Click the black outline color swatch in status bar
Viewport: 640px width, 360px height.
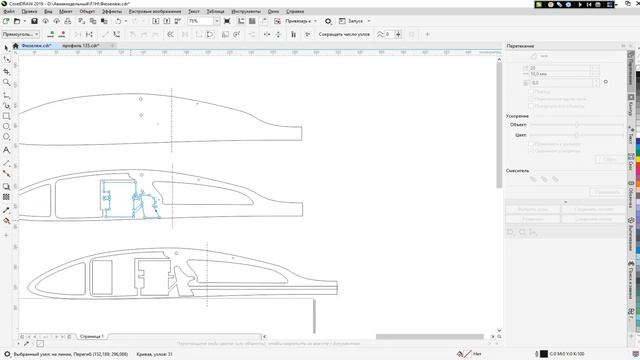point(544,354)
